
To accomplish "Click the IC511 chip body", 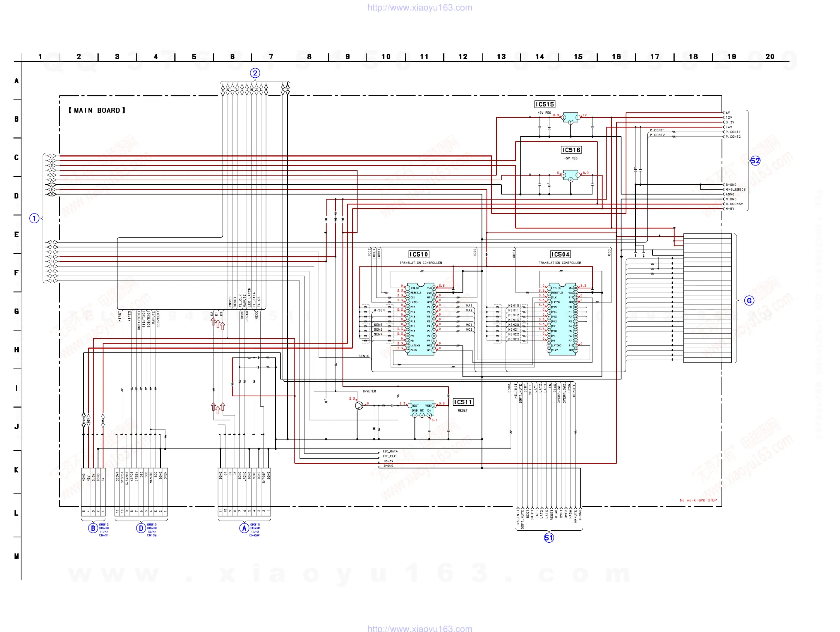I will click(422, 408).
